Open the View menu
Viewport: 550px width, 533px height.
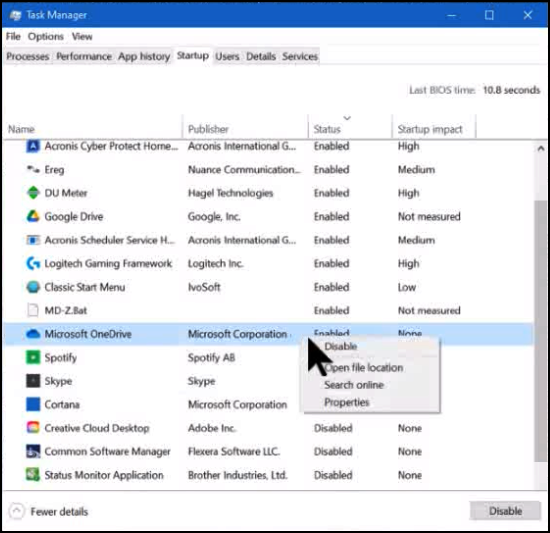[x=82, y=36]
